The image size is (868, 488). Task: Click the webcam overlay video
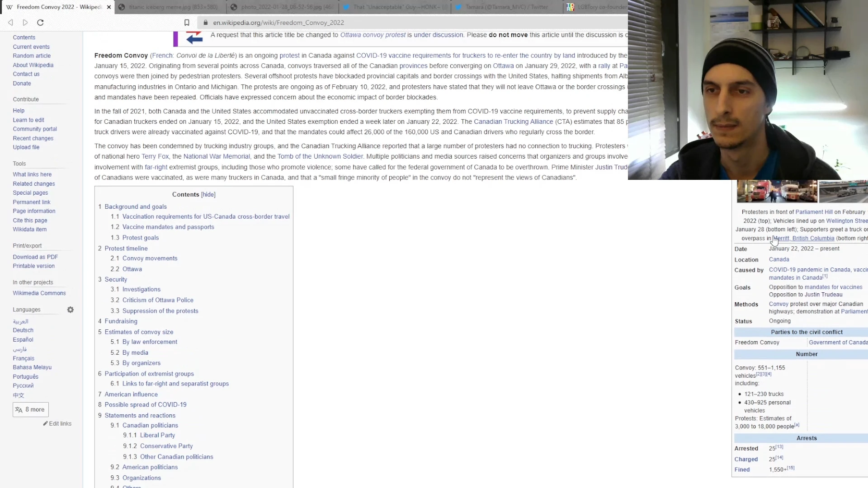748,90
